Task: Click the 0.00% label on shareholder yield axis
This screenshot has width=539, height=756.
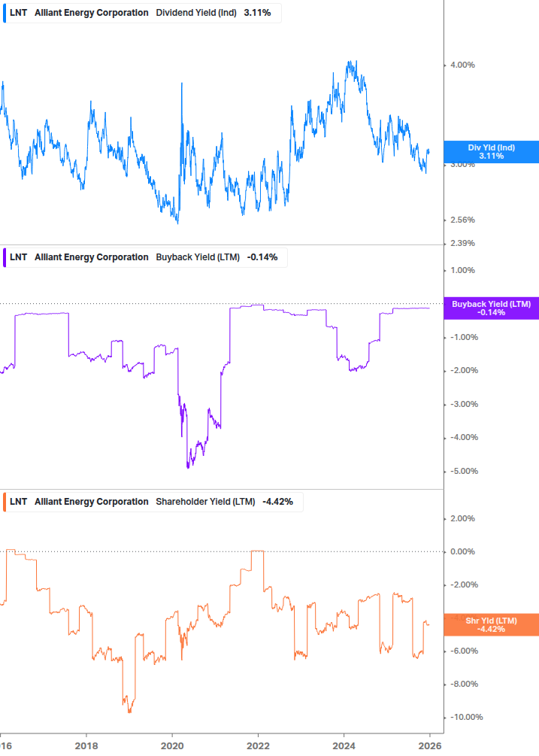Action: [x=462, y=552]
